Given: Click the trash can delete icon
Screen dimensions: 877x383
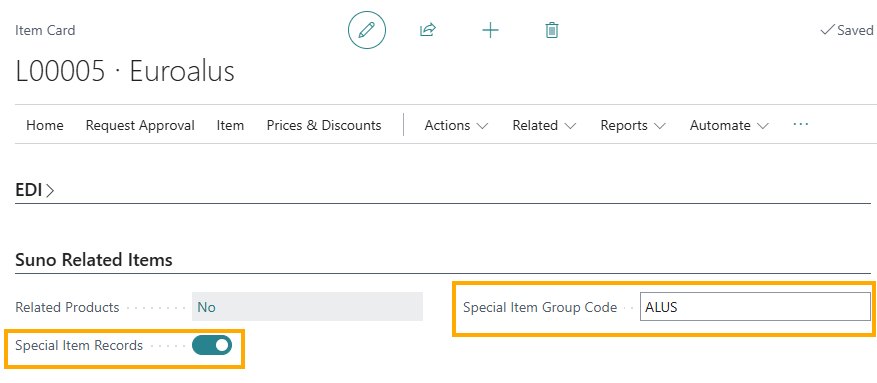Looking at the screenshot, I should coord(552,30).
